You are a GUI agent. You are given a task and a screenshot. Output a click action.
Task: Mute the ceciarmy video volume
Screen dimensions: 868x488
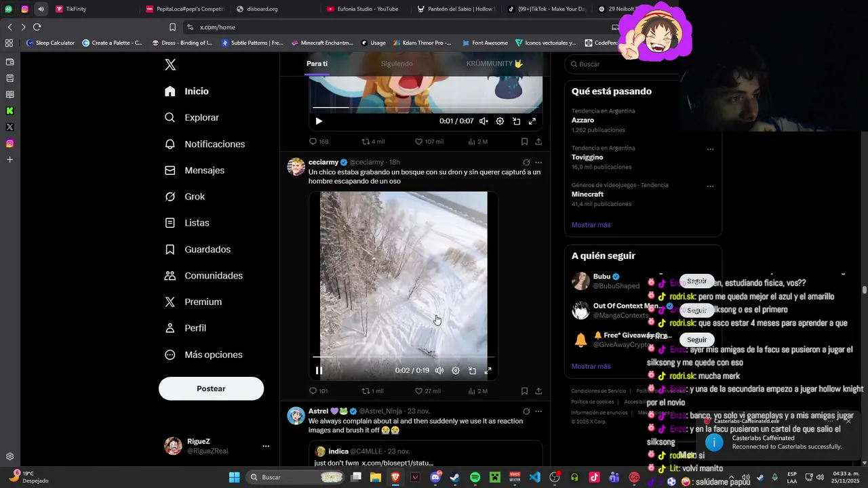tap(439, 371)
